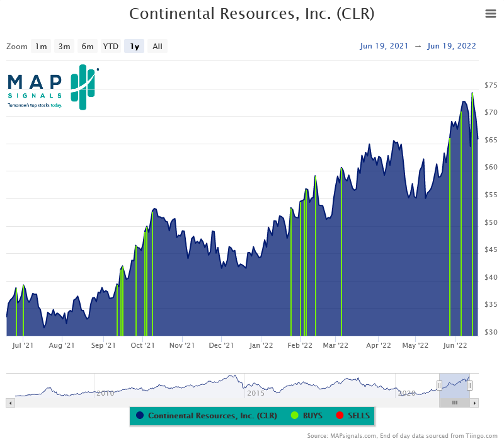This screenshot has width=504, height=441.
Task: Select the YTD zoom option
Action: coord(111,46)
